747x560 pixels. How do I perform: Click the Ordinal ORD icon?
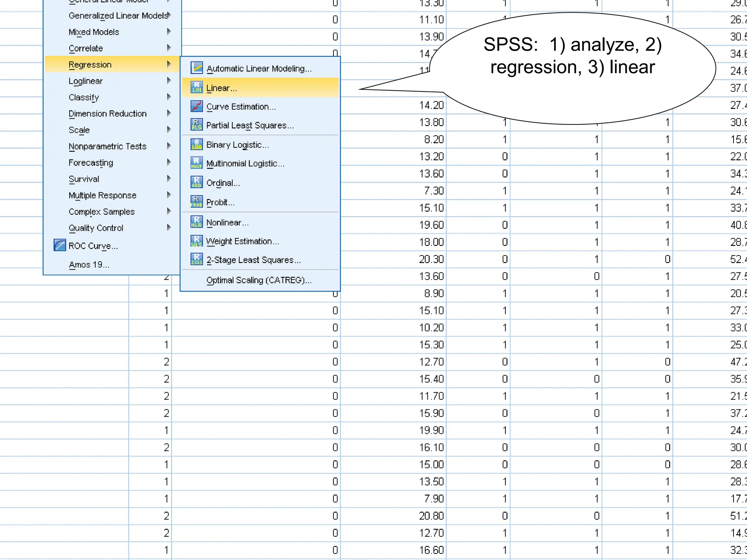tap(197, 182)
